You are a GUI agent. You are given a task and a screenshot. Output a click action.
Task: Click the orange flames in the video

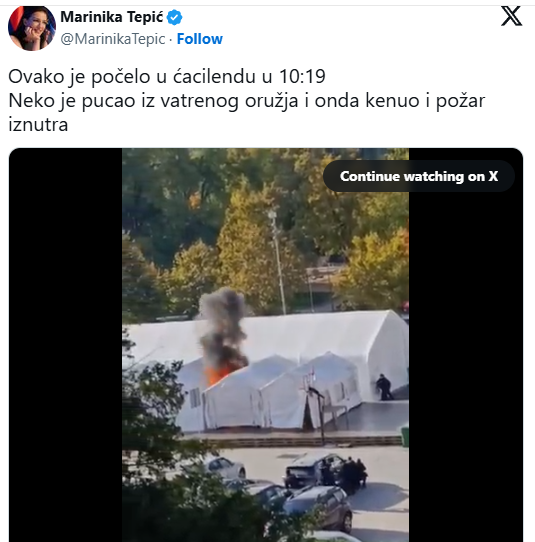pyautogui.click(x=216, y=374)
